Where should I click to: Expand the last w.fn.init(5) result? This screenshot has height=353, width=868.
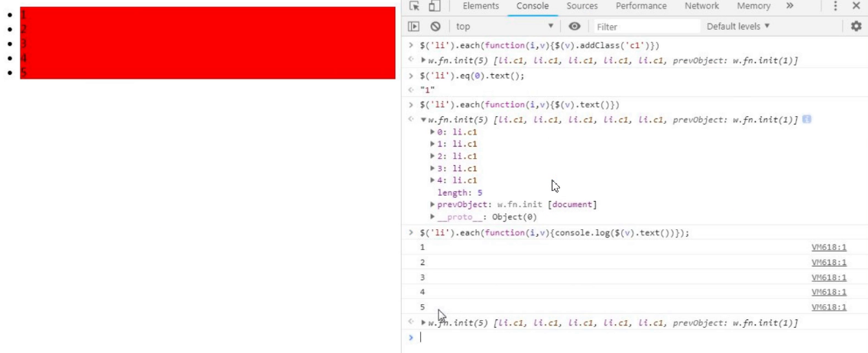coord(423,322)
